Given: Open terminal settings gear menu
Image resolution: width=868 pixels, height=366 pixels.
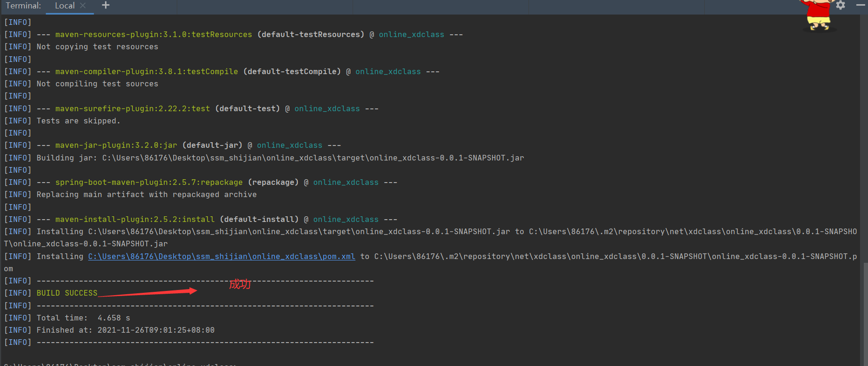Looking at the screenshot, I should coord(841,5).
